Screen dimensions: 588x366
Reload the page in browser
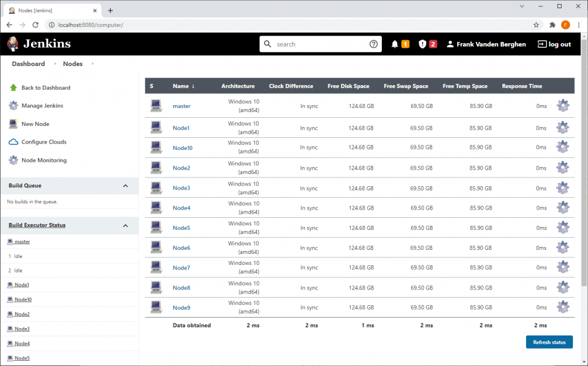coord(35,25)
